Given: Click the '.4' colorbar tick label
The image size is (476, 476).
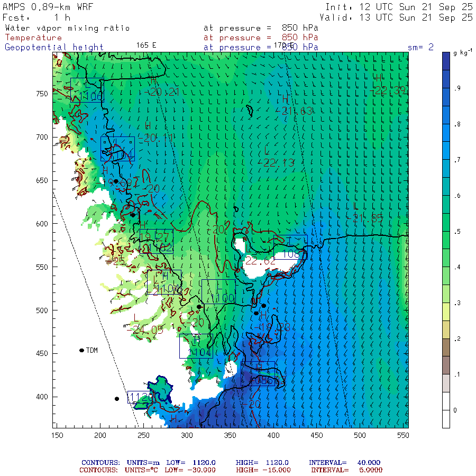Looking at the screenshot, I should pos(457,267).
